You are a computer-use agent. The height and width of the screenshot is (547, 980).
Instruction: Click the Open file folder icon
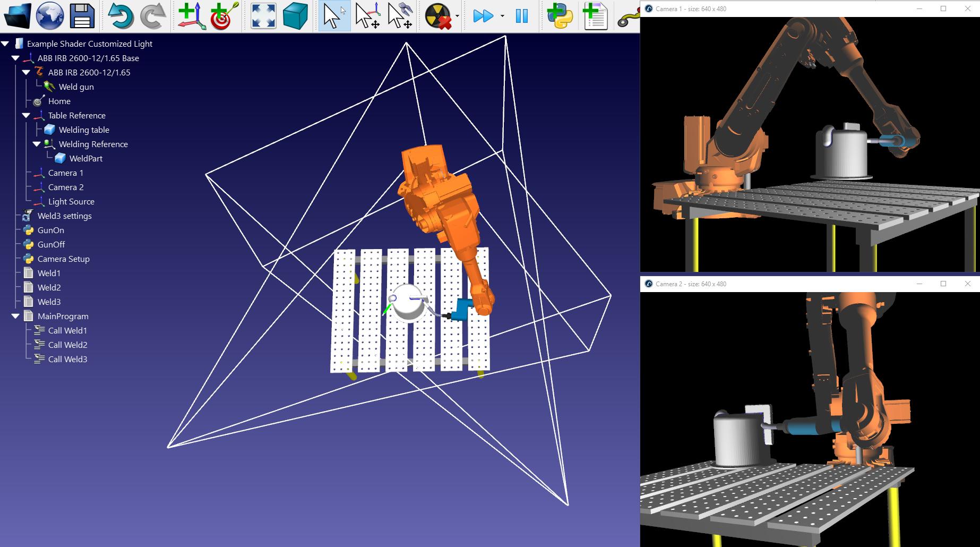point(18,16)
